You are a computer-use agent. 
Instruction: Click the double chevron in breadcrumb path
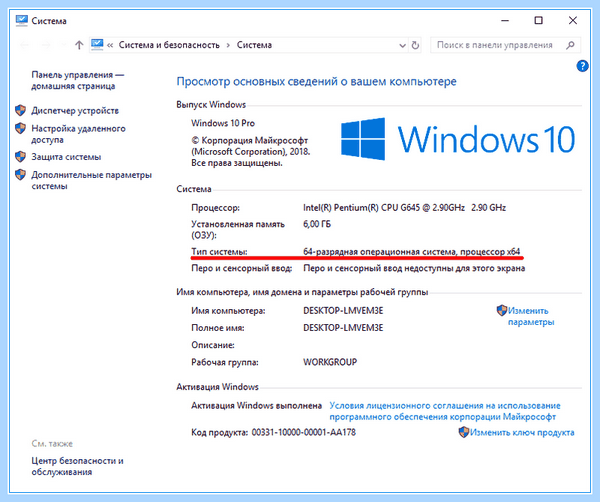tap(110, 45)
